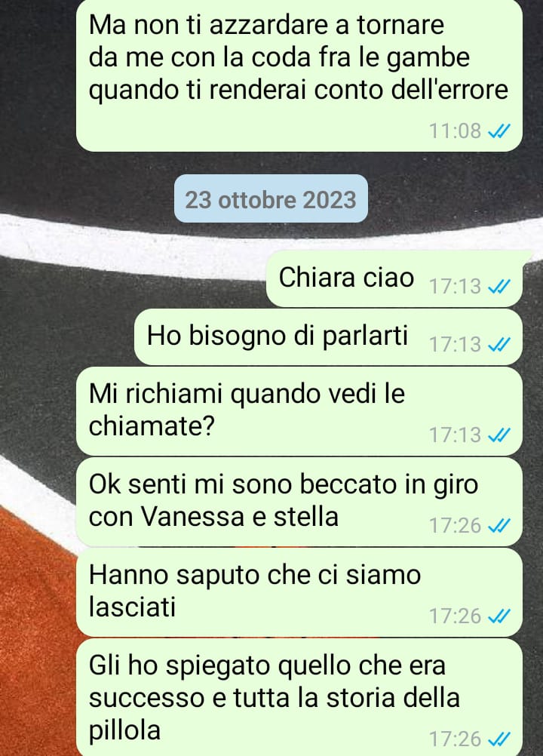The image size is (543, 756).
Task: Select message 'Ma non ti azzardare a tornare'
Action: [299, 75]
